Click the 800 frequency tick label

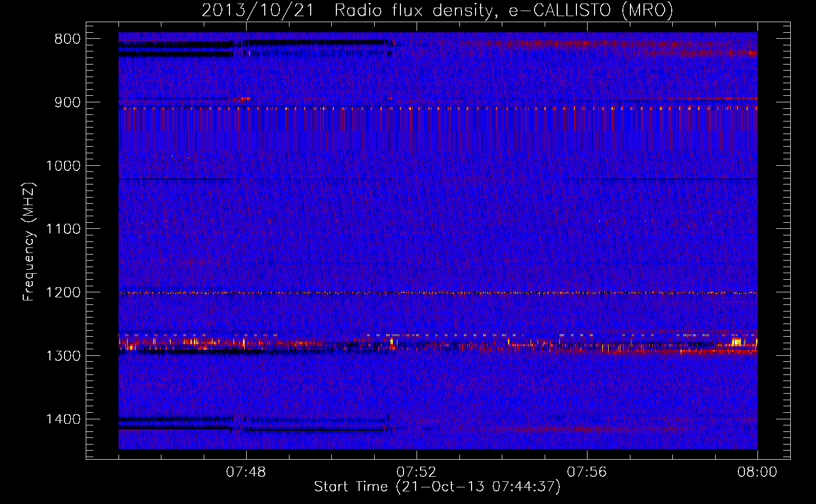coord(67,39)
